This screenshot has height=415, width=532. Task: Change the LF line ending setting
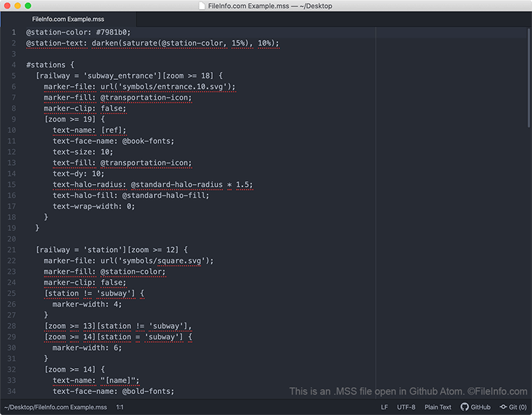[384, 407]
